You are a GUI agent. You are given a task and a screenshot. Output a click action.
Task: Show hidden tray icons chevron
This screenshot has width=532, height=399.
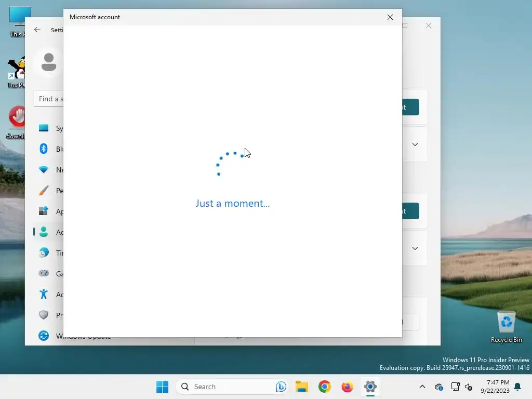tap(422, 387)
